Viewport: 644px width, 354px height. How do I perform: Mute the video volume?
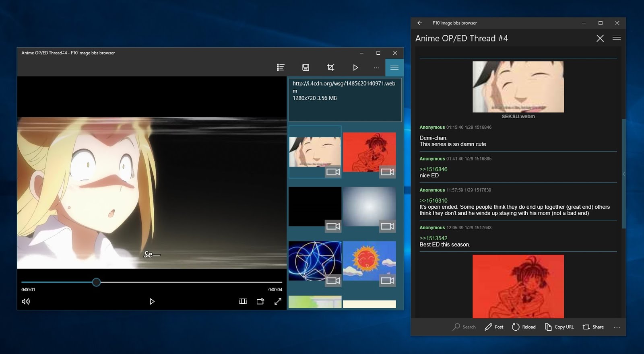[26, 301]
